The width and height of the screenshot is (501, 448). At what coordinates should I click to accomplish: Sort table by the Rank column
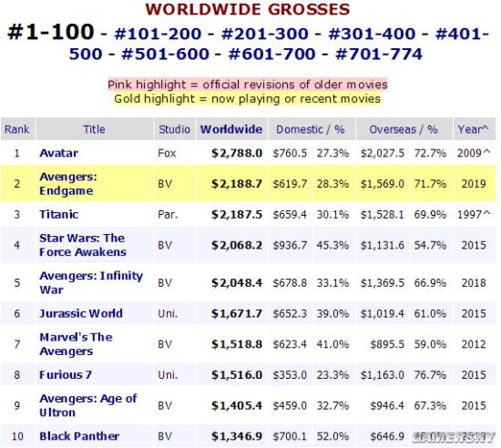point(16,129)
